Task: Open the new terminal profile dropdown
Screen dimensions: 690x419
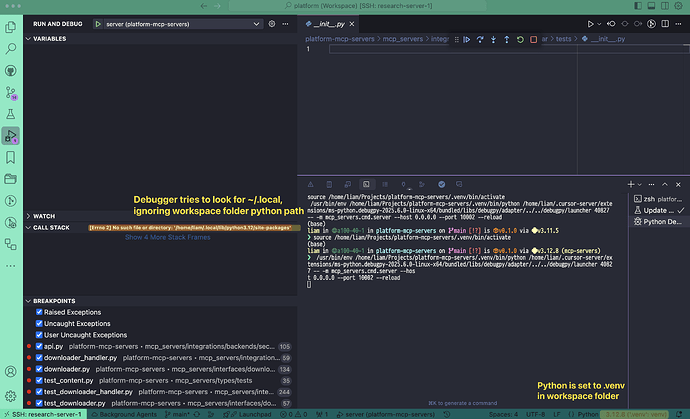Action: tap(639, 184)
